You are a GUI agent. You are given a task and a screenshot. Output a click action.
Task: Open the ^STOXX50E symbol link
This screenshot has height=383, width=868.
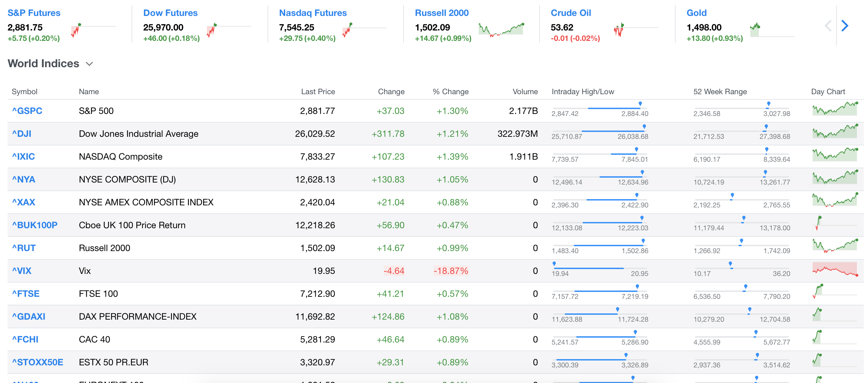38,362
